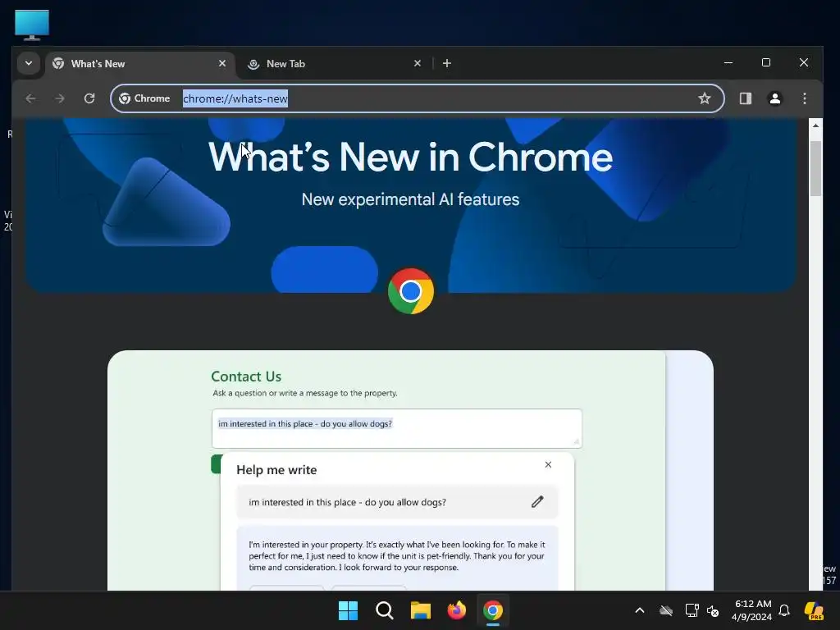Edit the Help me write prompt
Image resolution: width=840 pixels, height=630 pixels.
[537, 502]
